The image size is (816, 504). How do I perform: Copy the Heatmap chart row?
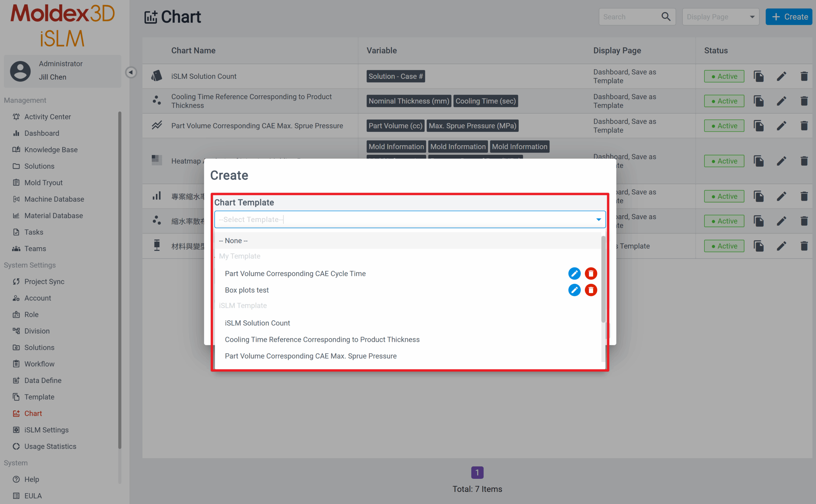(759, 161)
